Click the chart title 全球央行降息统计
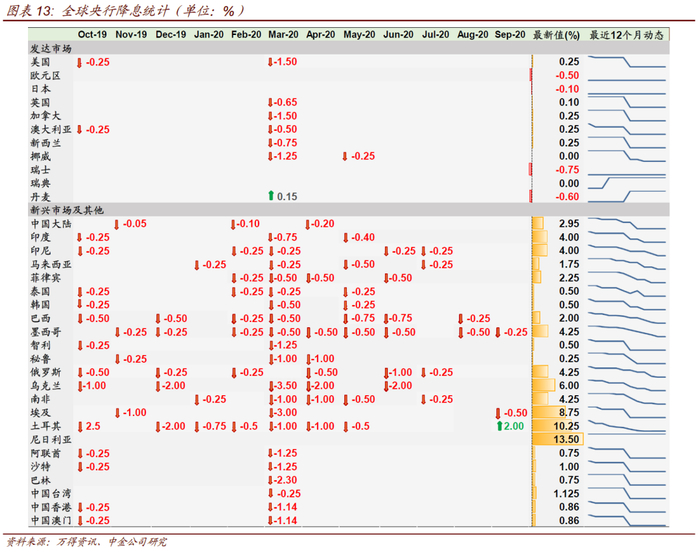 (115, 10)
